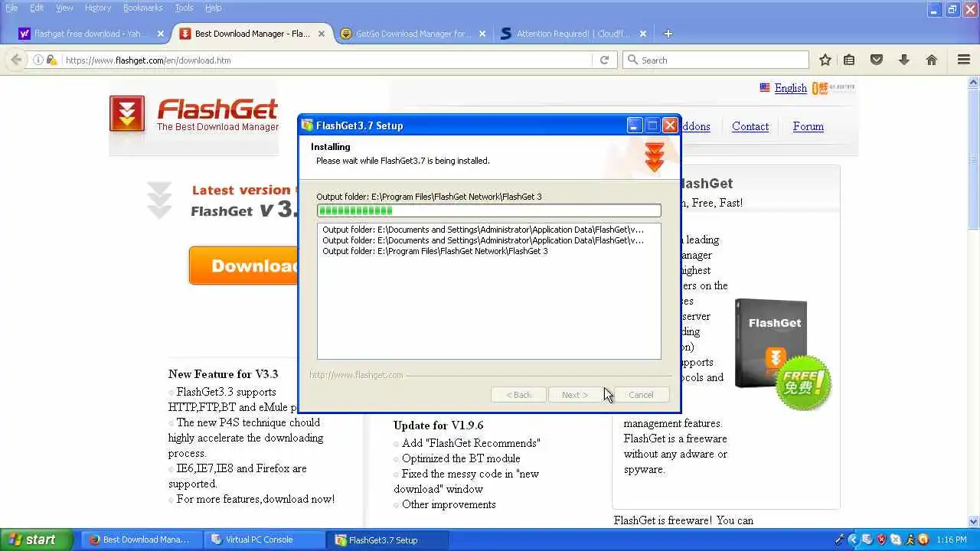Click the FlashGet box image with the FREE badge
This screenshot has height=551, width=980.
tap(782, 354)
